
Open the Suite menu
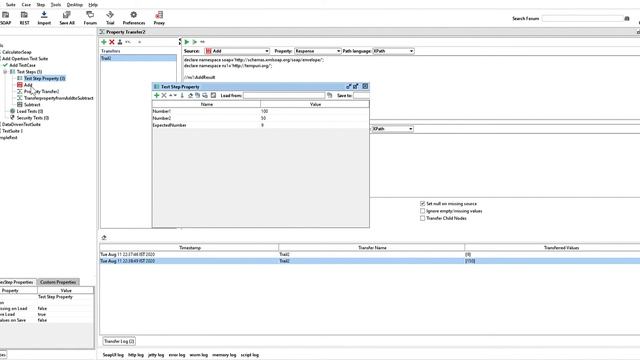coord(11,5)
